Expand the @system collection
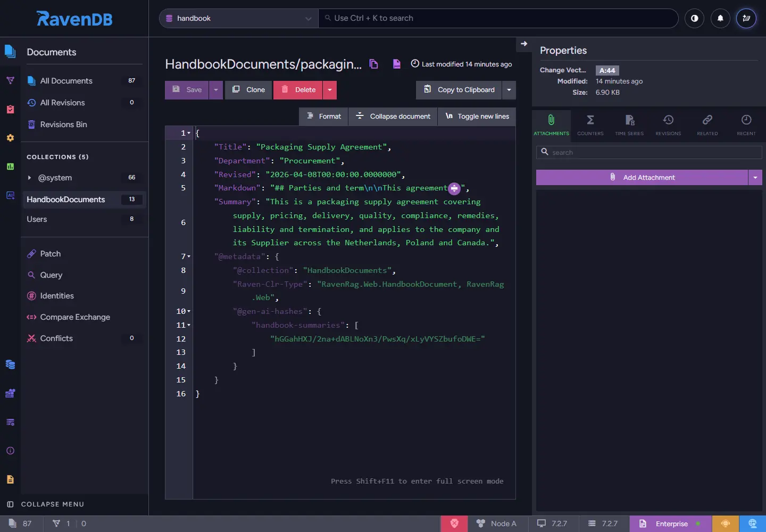 click(29, 178)
